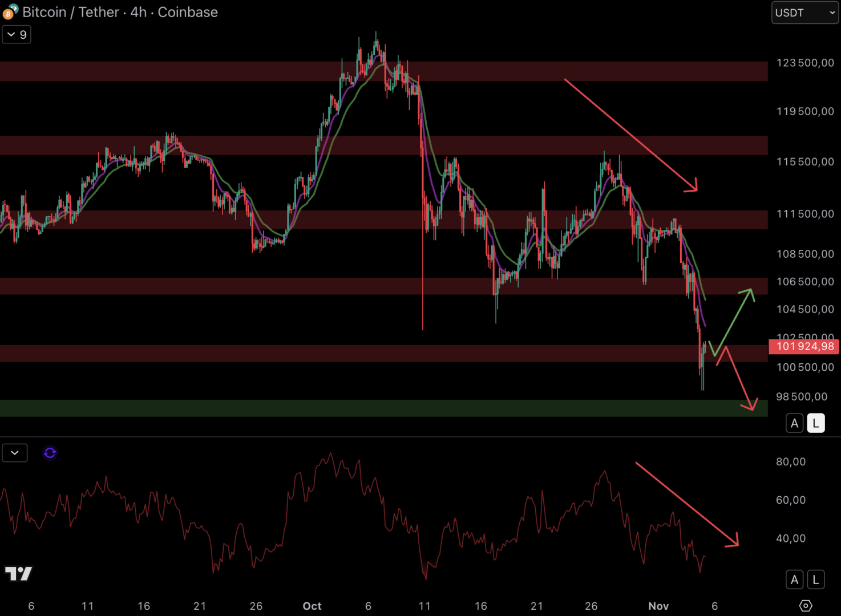Toggle auto scale "A" on the main price axis
This screenshot has width=841, height=616.
(794, 423)
